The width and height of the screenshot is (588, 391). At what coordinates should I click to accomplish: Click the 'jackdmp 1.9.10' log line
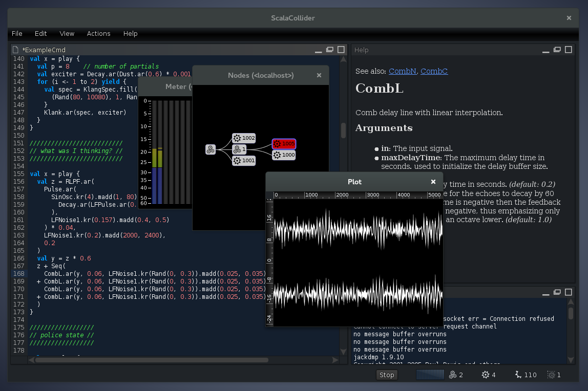(x=379, y=357)
